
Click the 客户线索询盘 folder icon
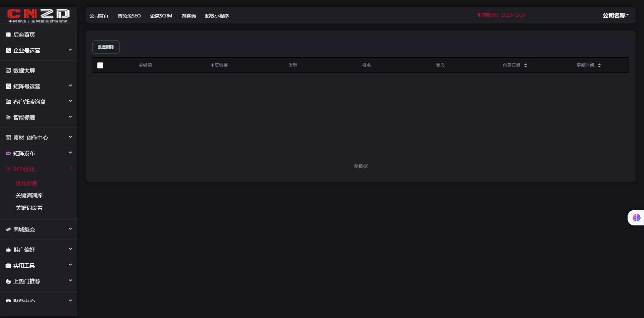8,102
